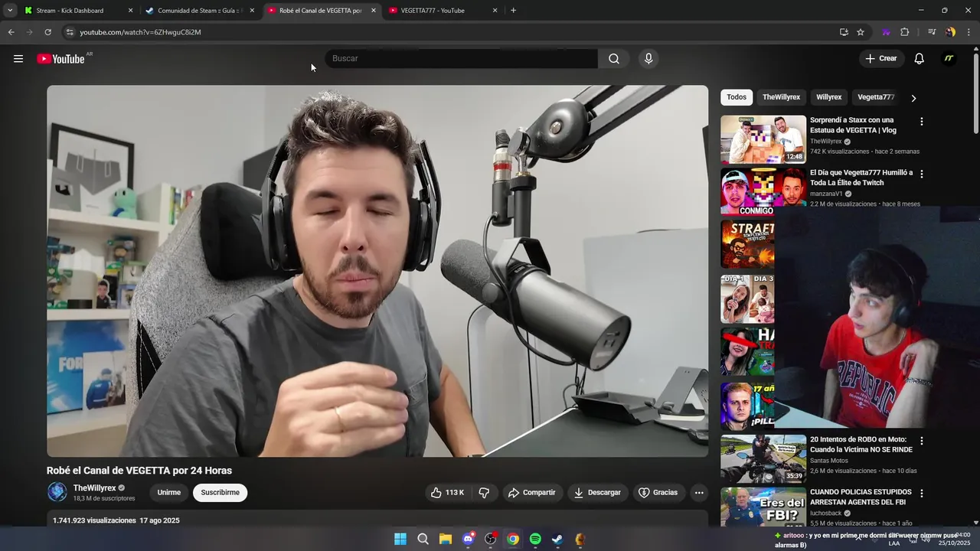Open TheWillyrex channel avatar
Screen dimensions: 980x551
(x=57, y=492)
